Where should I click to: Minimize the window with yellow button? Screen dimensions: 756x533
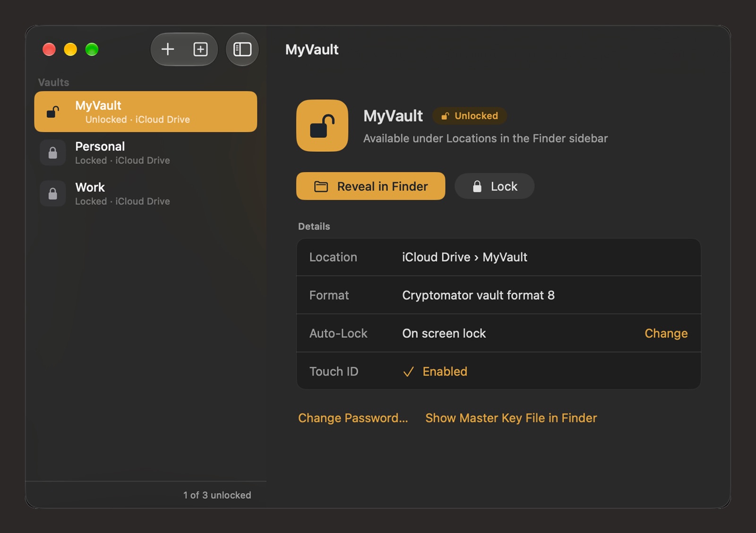click(70, 49)
